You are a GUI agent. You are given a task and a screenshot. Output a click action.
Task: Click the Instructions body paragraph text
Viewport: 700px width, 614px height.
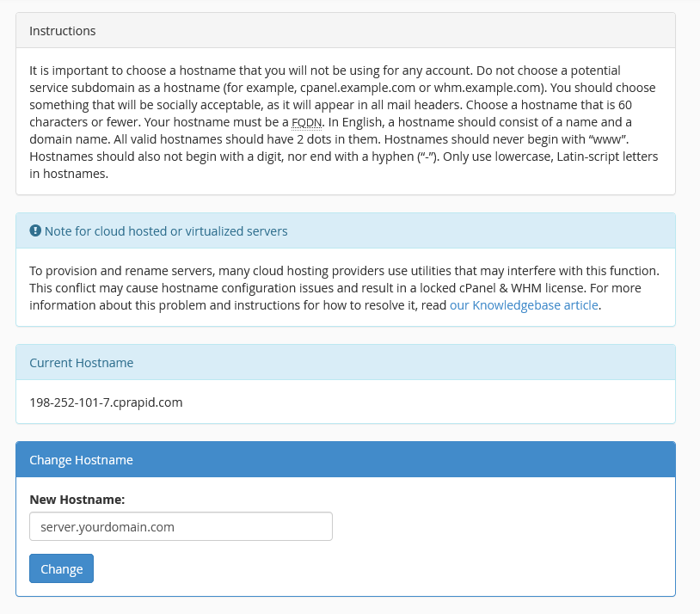click(344, 121)
